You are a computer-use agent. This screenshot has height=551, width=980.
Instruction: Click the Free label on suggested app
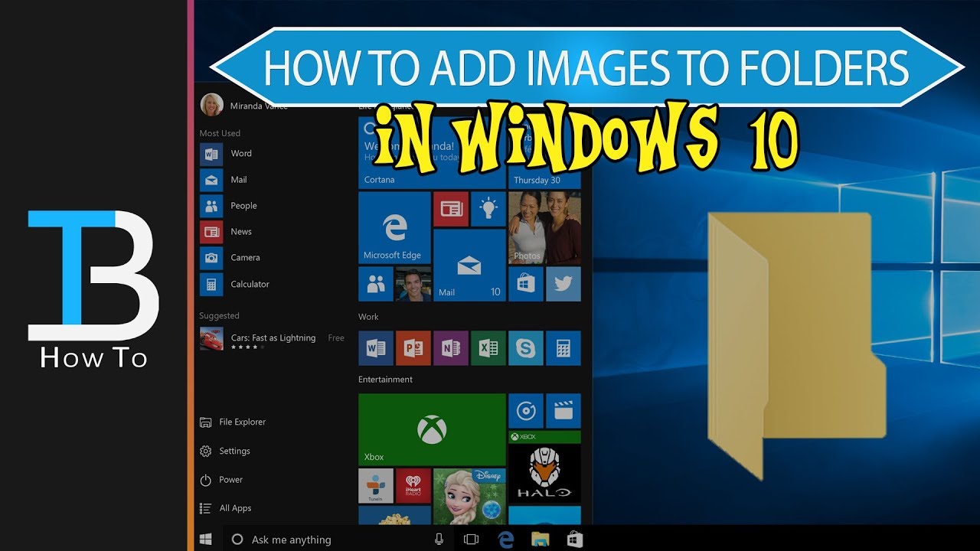click(336, 338)
